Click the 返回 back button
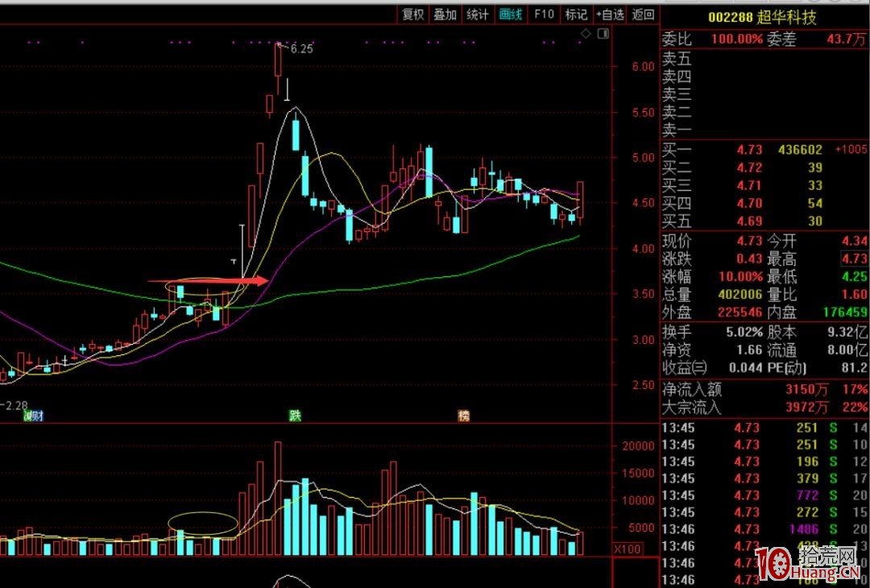 (643, 15)
